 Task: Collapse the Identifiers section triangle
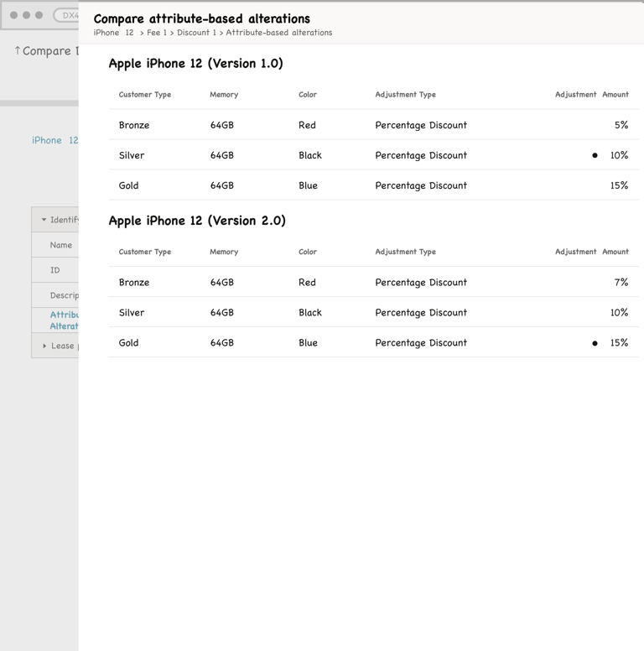44,220
